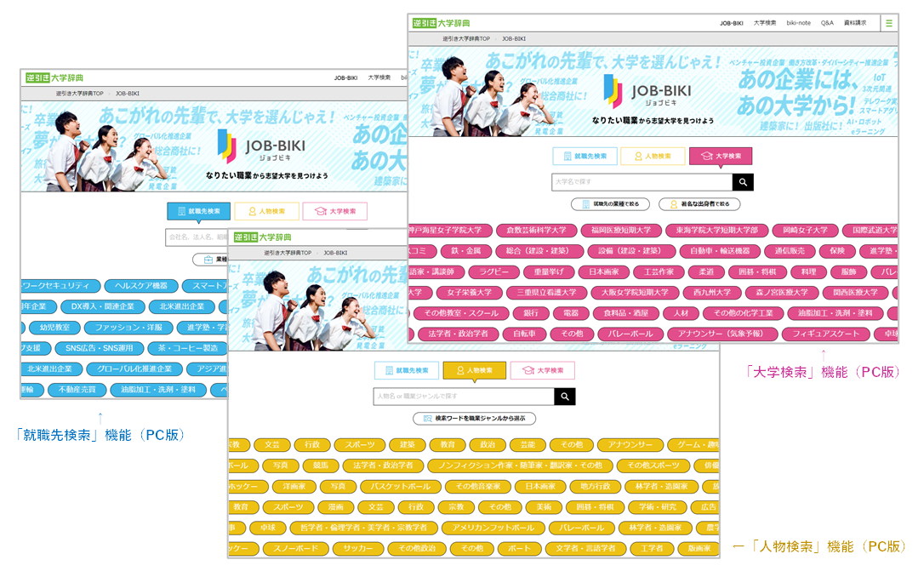Open Q&A in pink window header
924x577 pixels.
point(827,23)
